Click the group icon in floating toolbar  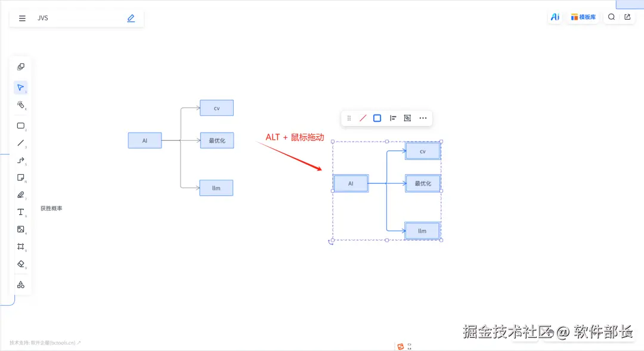pyautogui.click(x=407, y=118)
